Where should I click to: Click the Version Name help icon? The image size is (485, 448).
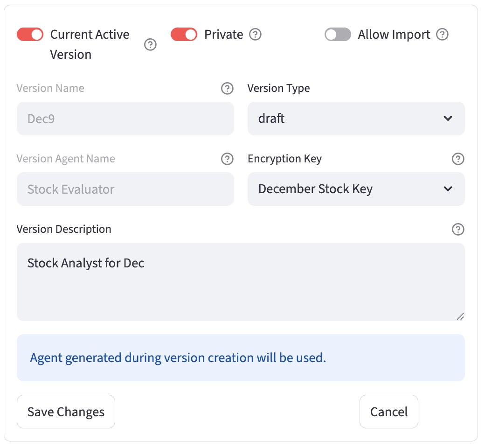click(x=227, y=88)
